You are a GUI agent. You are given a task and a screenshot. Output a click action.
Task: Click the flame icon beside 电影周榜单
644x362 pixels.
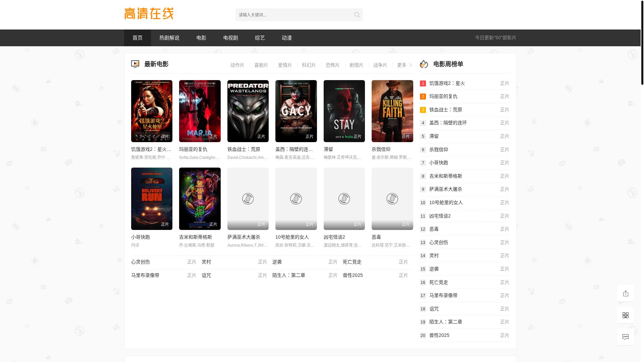(424, 64)
